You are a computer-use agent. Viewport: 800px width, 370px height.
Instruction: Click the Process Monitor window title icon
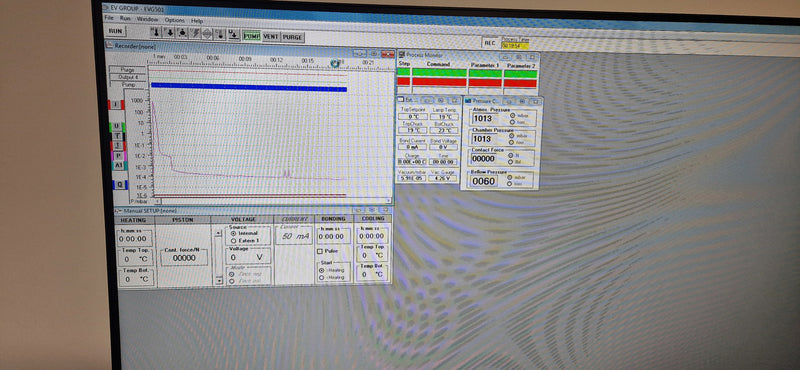[401, 55]
